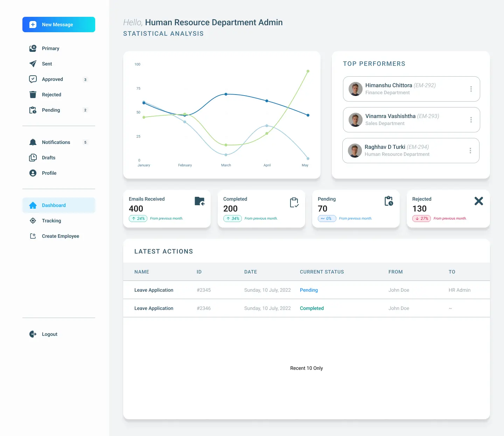Go to the Sent folder

click(47, 64)
